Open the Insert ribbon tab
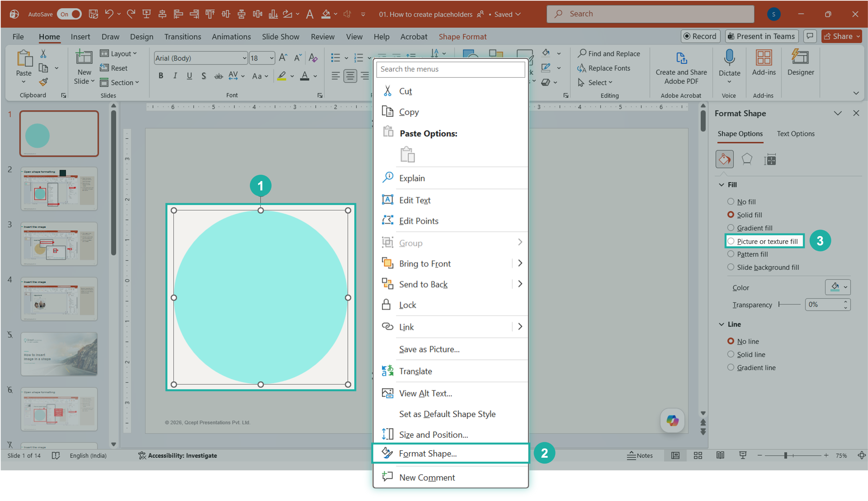 (x=80, y=36)
